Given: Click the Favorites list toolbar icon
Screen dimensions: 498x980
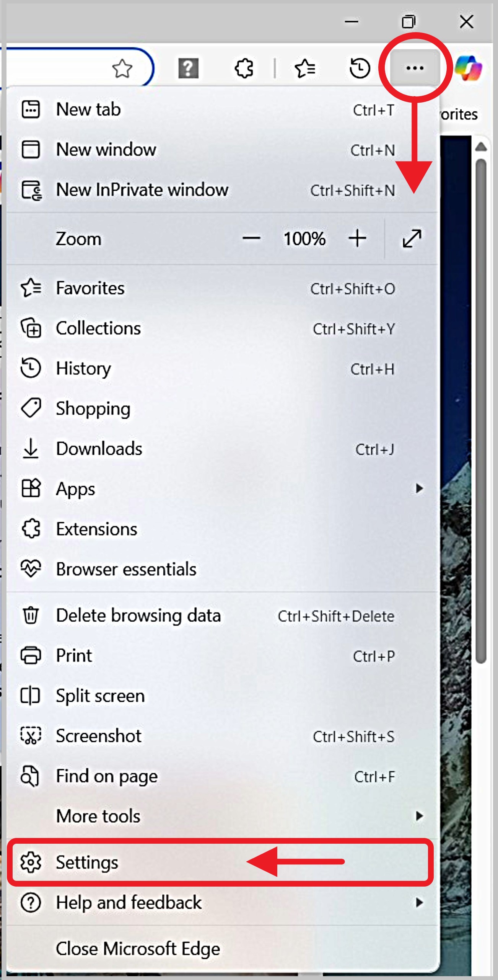Looking at the screenshot, I should [305, 68].
